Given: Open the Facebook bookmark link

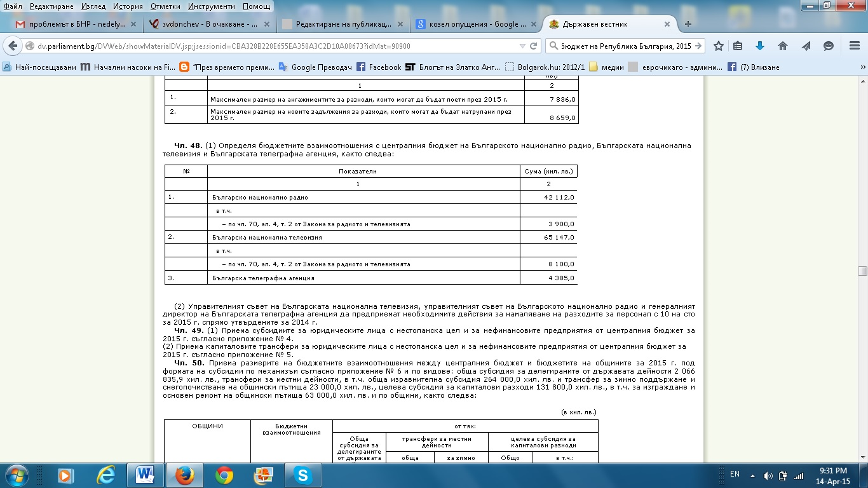Looking at the screenshot, I should (x=379, y=67).
